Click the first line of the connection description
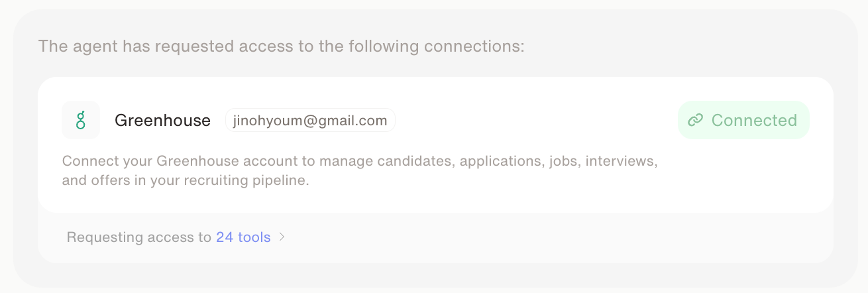The width and height of the screenshot is (868, 293). (x=359, y=161)
